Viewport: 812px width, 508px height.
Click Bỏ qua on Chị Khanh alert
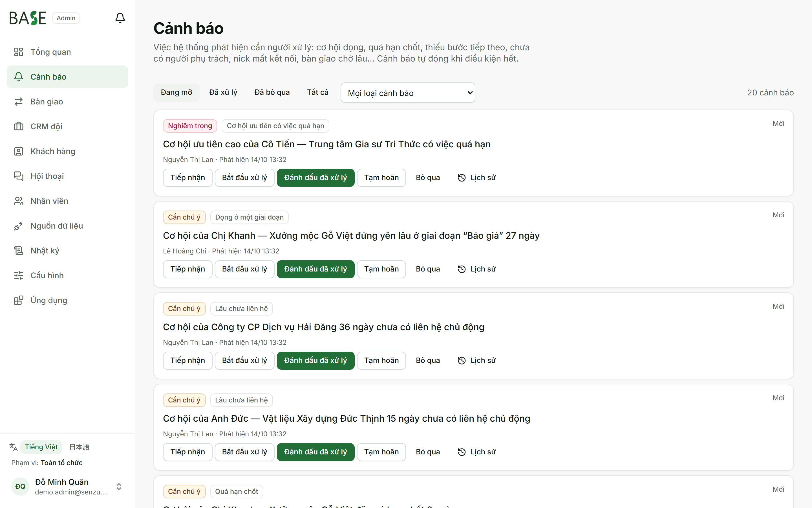pos(428,269)
